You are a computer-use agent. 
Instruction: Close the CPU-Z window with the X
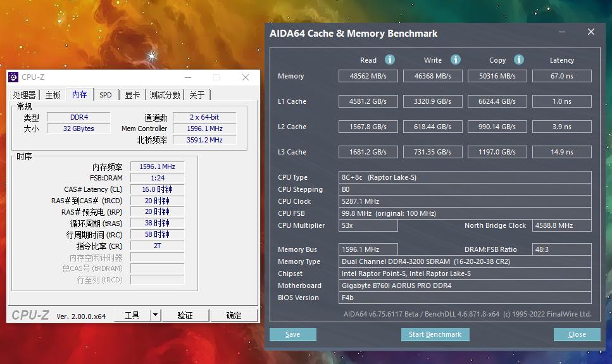[x=245, y=77]
